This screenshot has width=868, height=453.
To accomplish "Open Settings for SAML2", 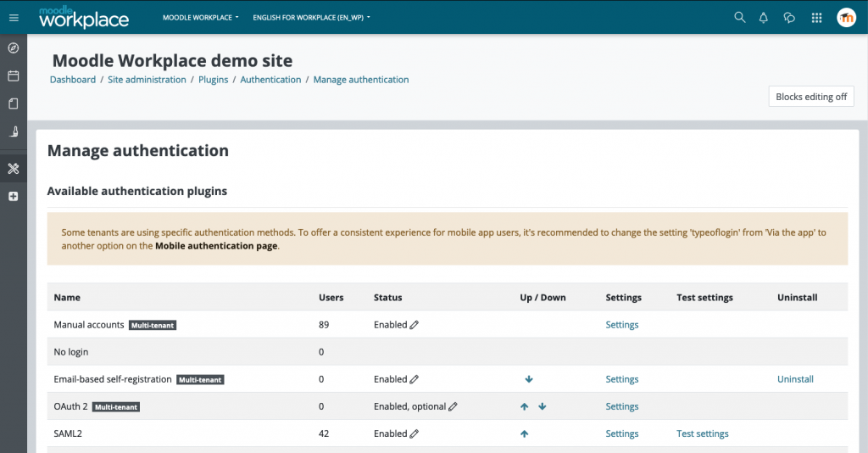I will [x=621, y=433].
